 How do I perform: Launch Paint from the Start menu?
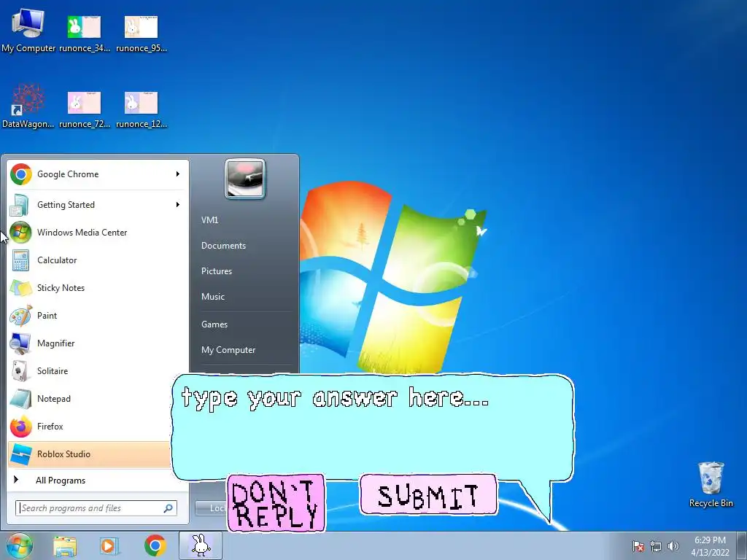(x=98, y=315)
